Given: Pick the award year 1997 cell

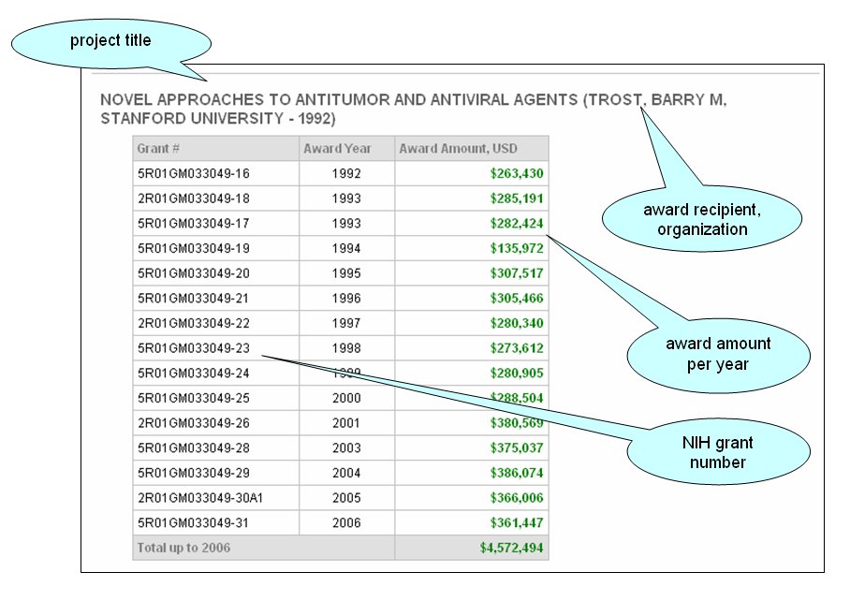Looking at the screenshot, I should tap(346, 323).
